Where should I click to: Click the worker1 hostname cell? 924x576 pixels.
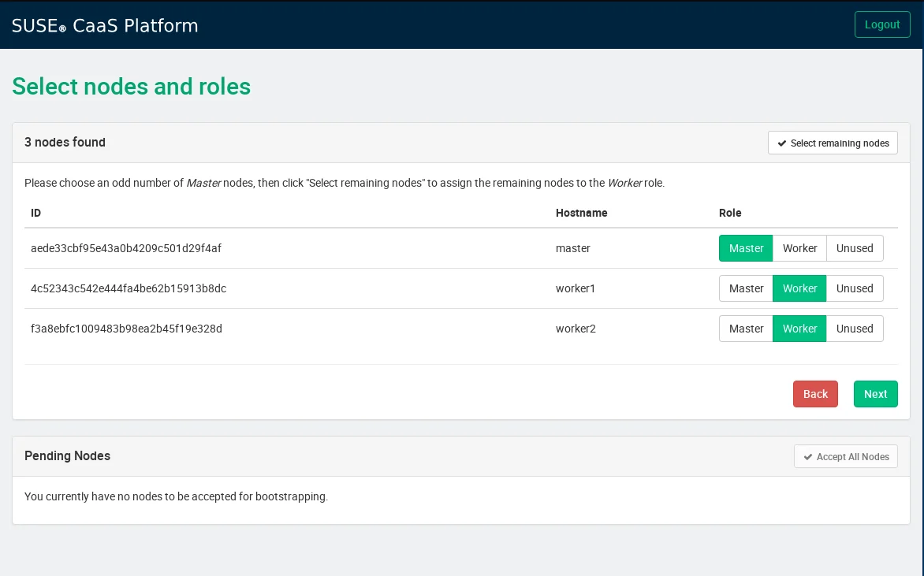tap(575, 288)
